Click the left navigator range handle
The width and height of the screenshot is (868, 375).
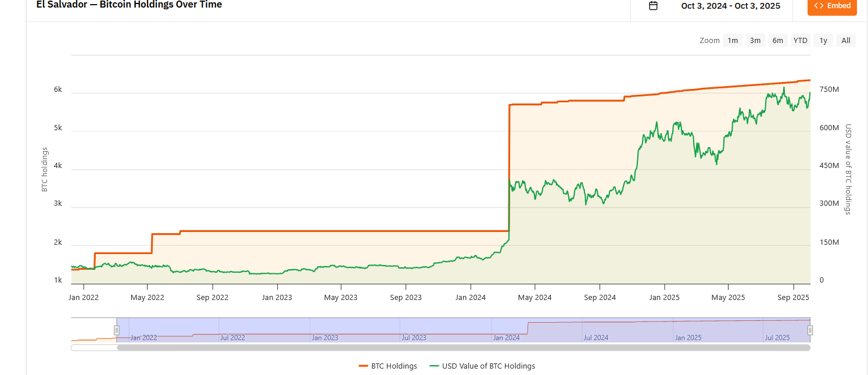point(116,330)
